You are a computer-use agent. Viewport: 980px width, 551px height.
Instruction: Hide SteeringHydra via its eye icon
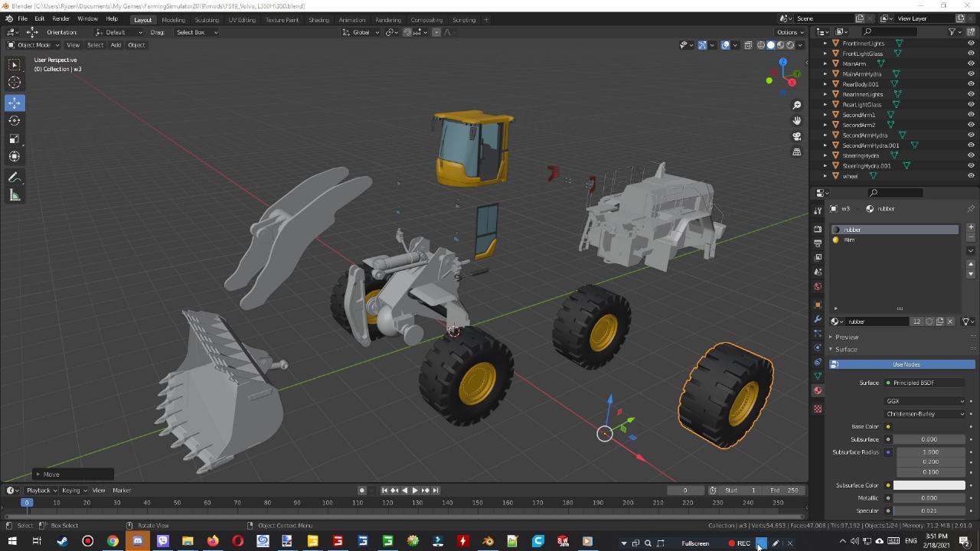pyautogui.click(x=971, y=155)
